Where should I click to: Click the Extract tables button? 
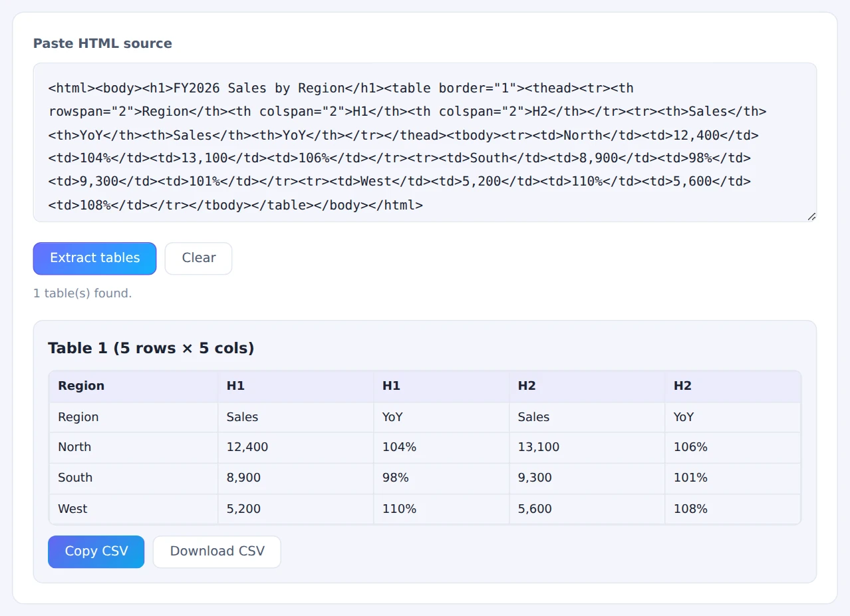[94, 258]
